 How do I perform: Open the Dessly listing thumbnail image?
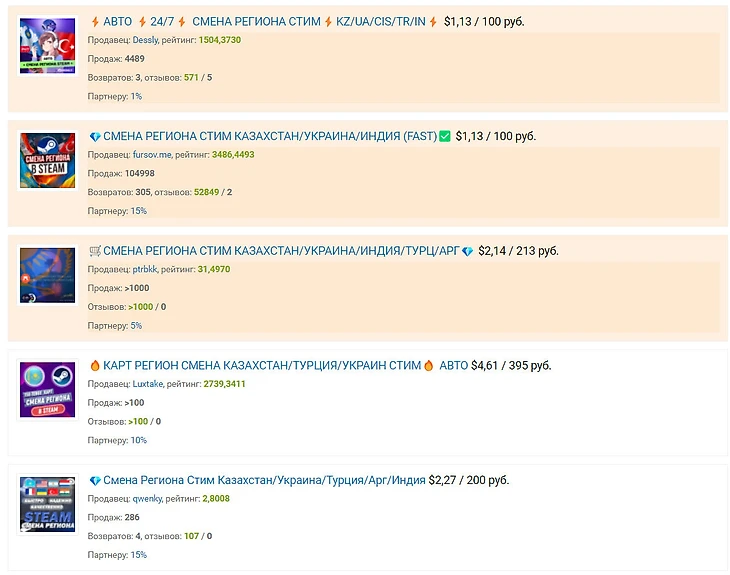pyautogui.click(x=47, y=46)
